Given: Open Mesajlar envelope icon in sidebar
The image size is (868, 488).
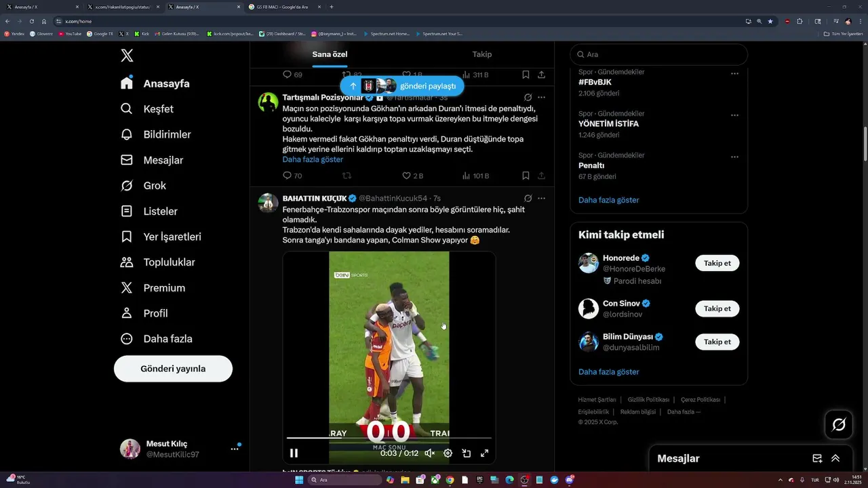Looking at the screenshot, I should click(x=127, y=160).
